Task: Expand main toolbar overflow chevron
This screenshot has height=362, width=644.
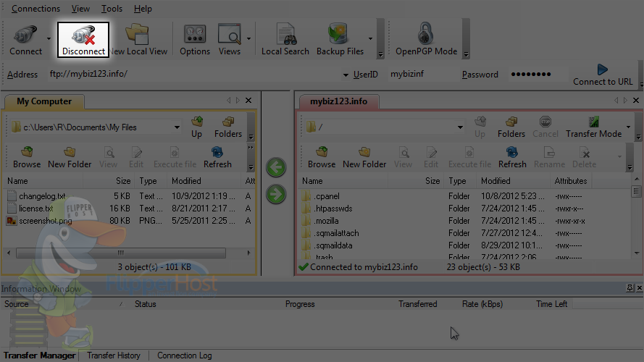Action: coord(380,54)
